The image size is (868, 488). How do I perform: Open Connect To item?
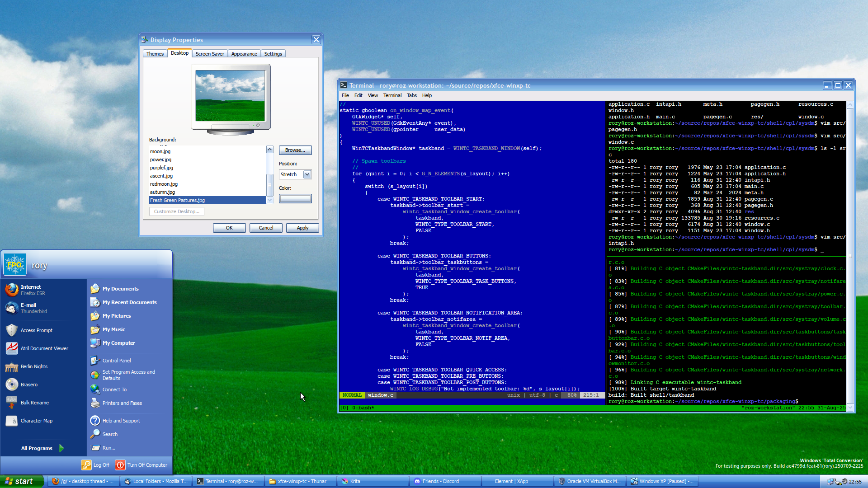pyautogui.click(x=129, y=389)
